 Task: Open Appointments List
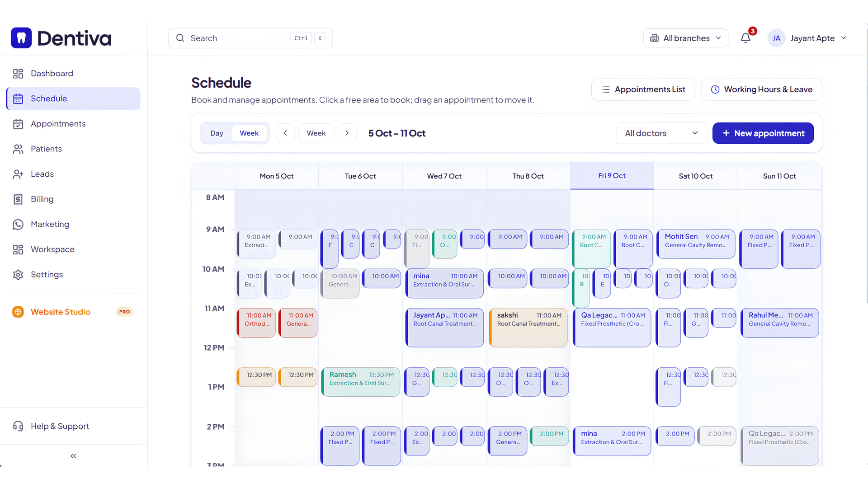click(x=643, y=89)
